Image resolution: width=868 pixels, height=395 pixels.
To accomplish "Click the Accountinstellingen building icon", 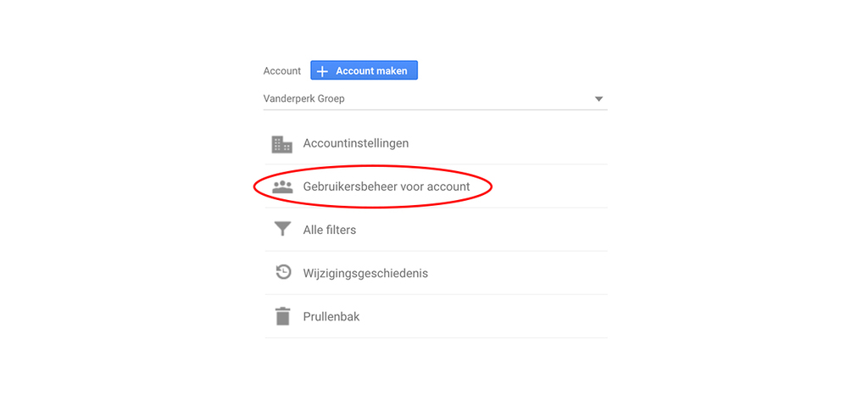I will pyautogui.click(x=281, y=144).
